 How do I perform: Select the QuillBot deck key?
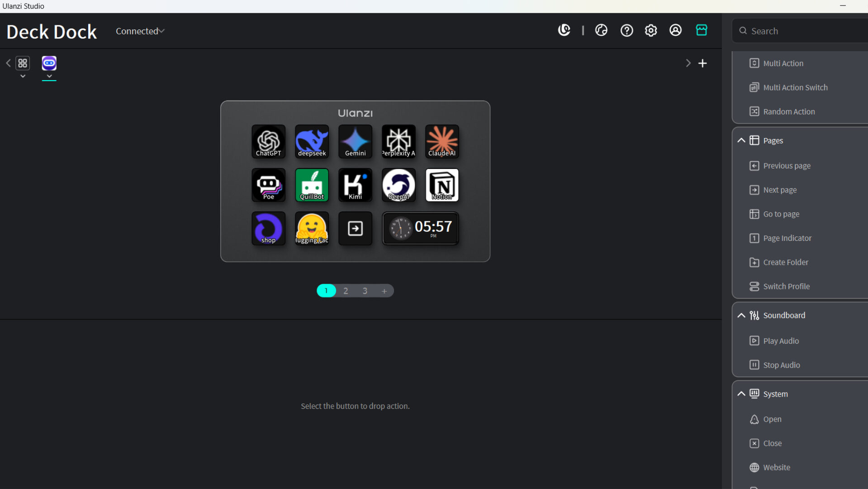[x=312, y=185]
